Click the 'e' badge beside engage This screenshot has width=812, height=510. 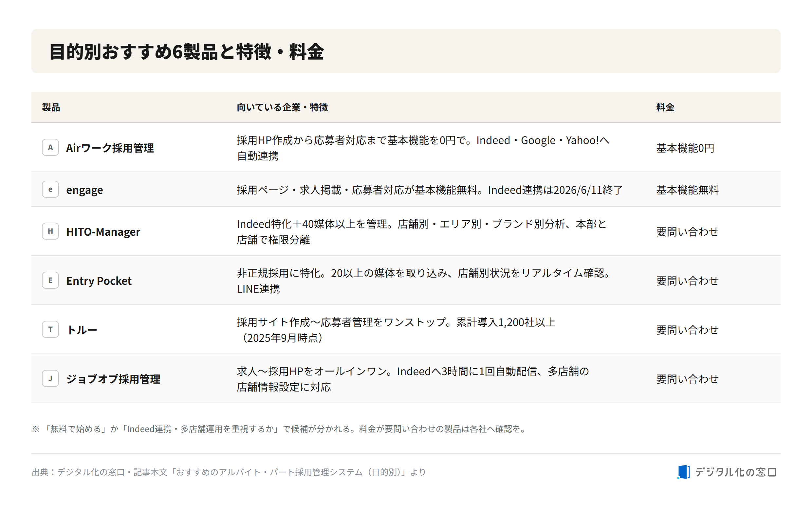coord(50,189)
